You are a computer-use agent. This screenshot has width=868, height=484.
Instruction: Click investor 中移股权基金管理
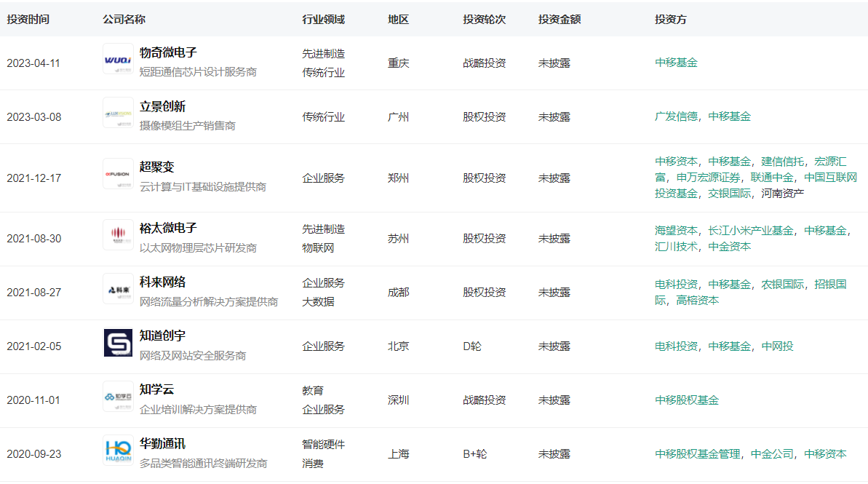tap(698, 454)
